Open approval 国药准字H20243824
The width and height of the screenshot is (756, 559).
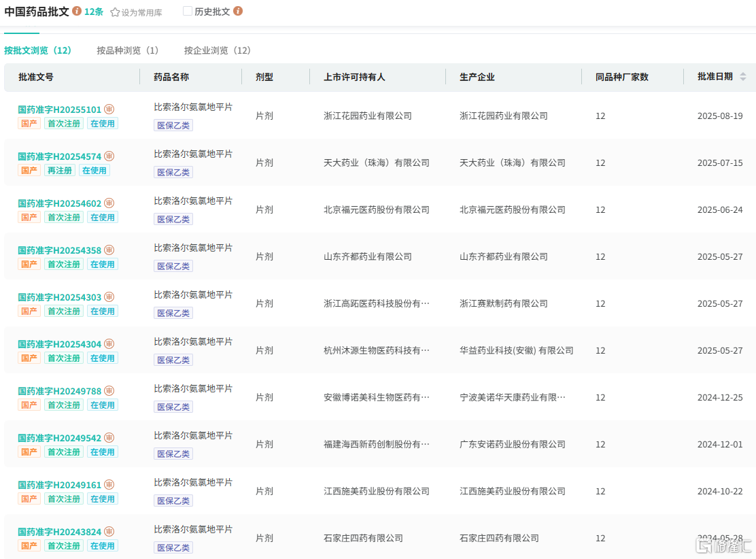click(60, 532)
